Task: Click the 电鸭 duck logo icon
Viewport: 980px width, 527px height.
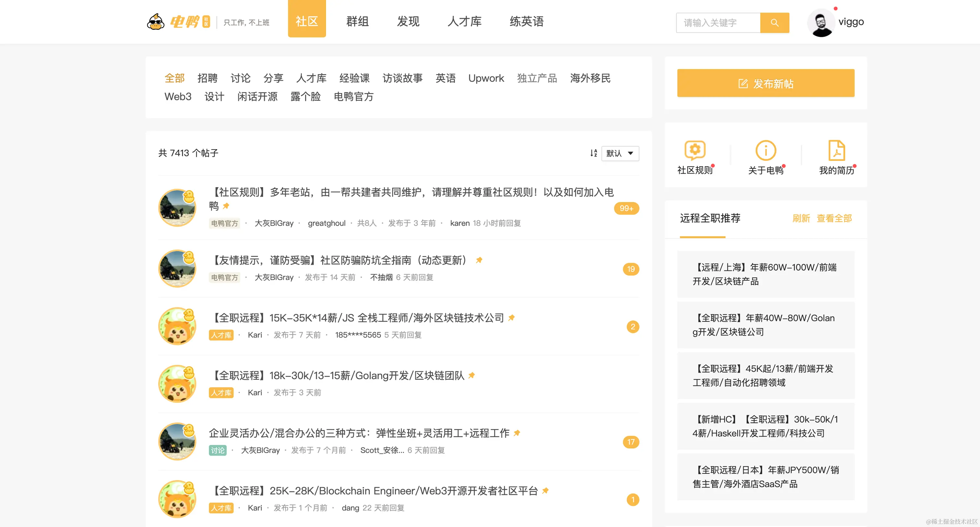Action: pyautogui.click(x=156, y=21)
